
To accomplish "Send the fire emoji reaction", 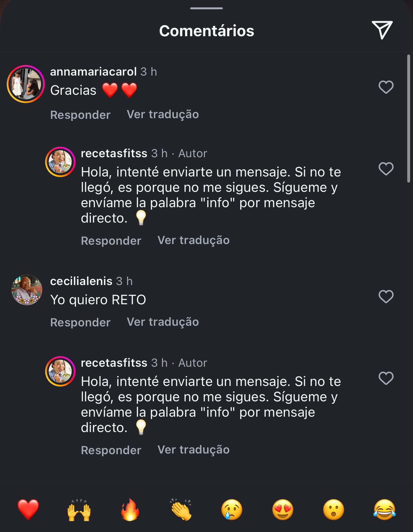I will pos(130,509).
